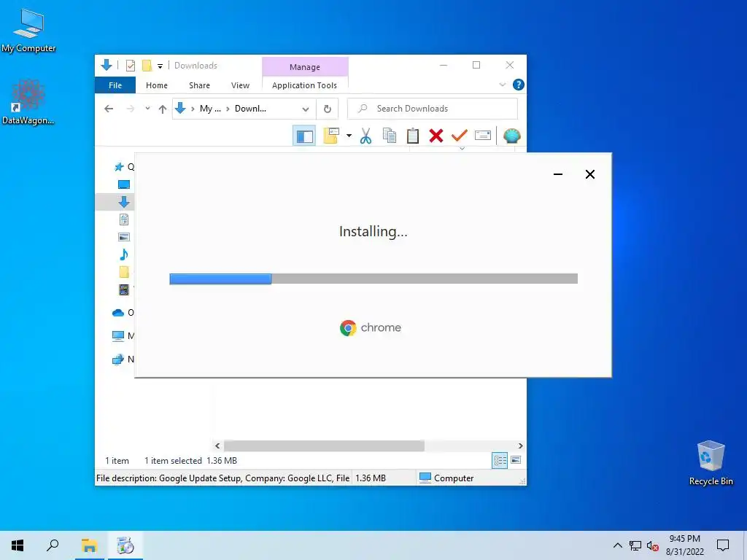Open the DataWagon desktop shortcut
Viewport: 747px width, 560px height.
tap(28, 102)
